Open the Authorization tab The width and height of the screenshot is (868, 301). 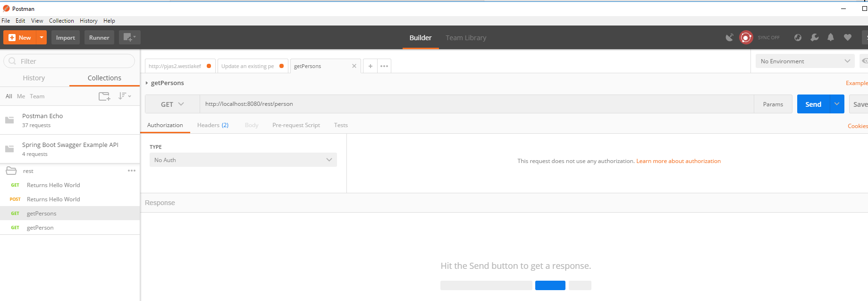pos(165,125)
